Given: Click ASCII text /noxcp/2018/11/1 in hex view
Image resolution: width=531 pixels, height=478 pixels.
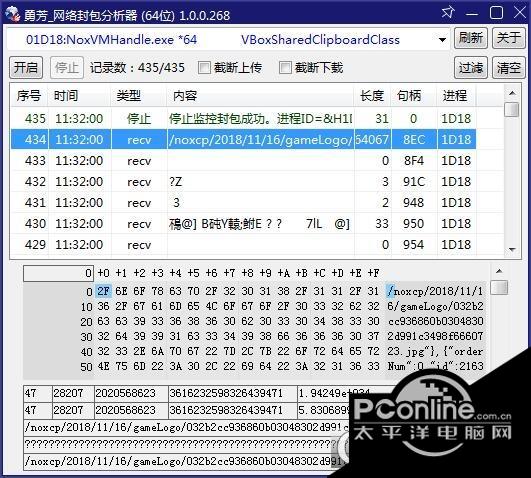Looking at the screenshot, I should [x=435, y=291].
